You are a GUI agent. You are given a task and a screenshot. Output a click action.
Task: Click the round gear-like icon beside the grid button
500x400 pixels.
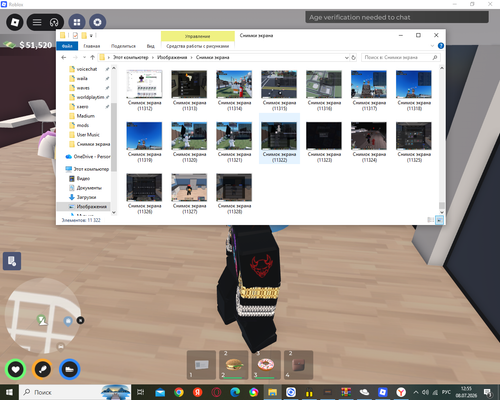tap(97, 22)
